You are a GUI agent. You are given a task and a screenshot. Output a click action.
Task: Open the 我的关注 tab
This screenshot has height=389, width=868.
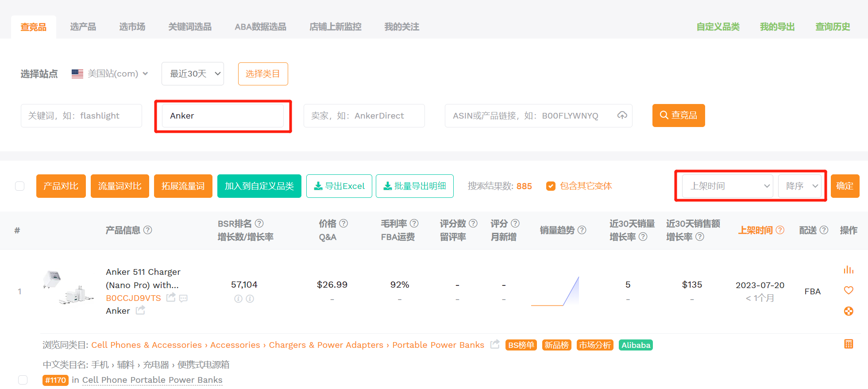click(401, 27)
